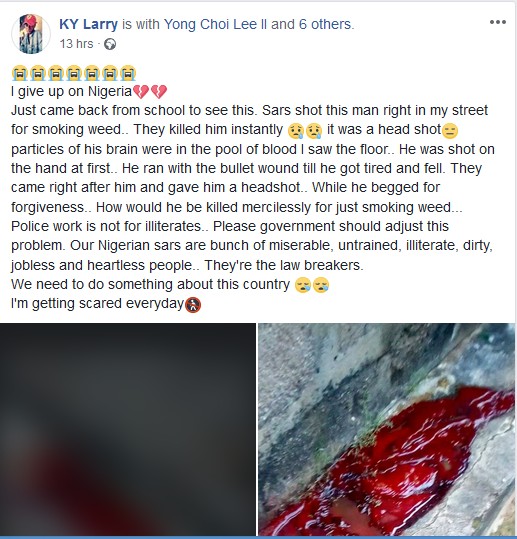Click the second sleepy emoji after "country"
Screen dimensions: 517x539
click(321, 285)
